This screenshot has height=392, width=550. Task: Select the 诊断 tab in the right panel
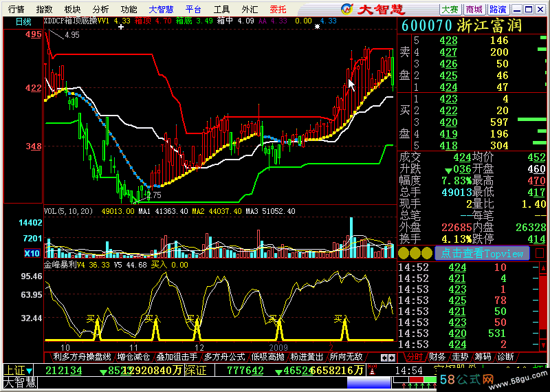coord(505,357)
